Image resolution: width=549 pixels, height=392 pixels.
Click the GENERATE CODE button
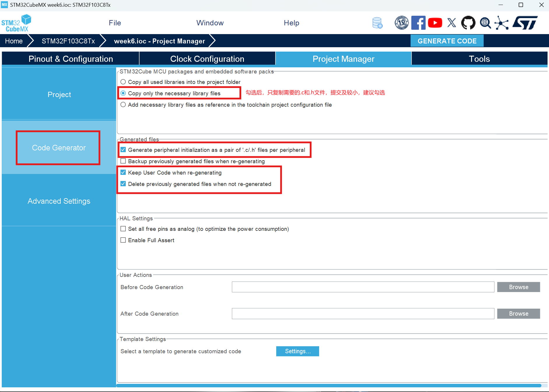[x=447, y=41]
